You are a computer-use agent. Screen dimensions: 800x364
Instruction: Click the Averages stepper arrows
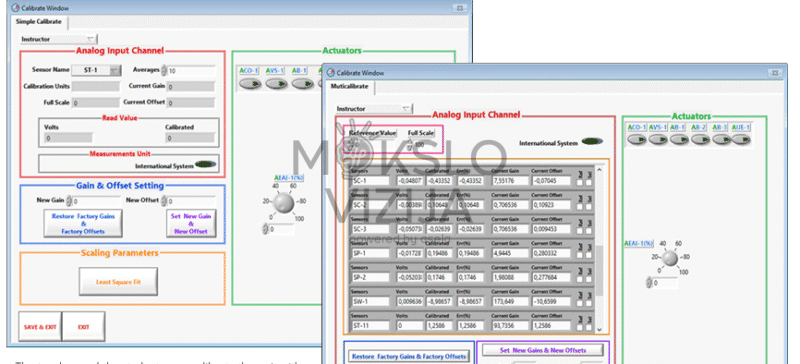pyautogui.click(x=164, y=70)
